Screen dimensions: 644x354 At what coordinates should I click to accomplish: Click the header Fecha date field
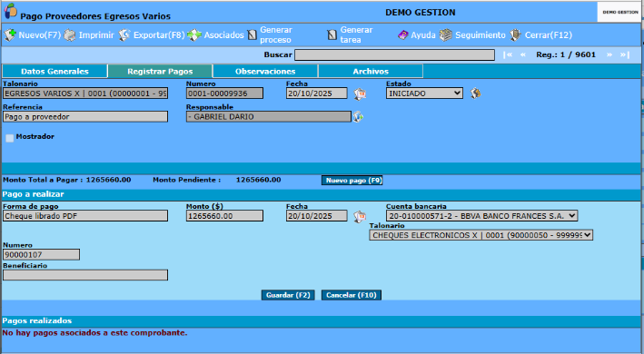click(317, 93)
